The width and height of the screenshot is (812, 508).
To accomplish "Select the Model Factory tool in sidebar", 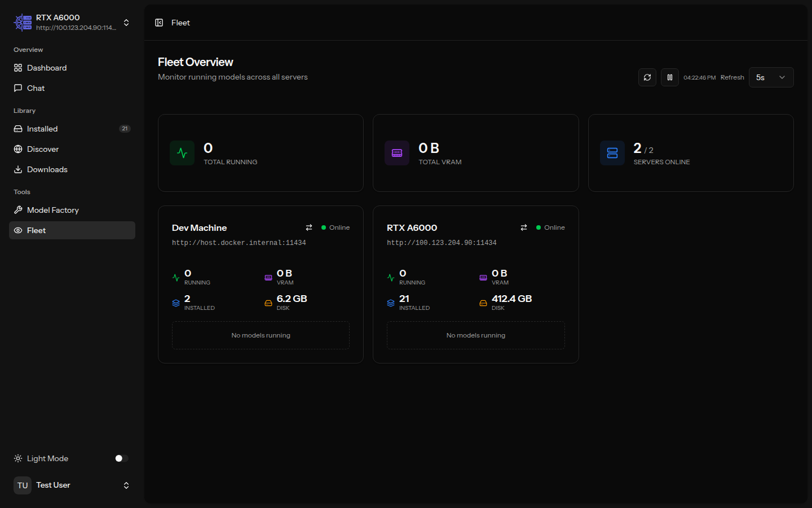I will coord(52,209).
